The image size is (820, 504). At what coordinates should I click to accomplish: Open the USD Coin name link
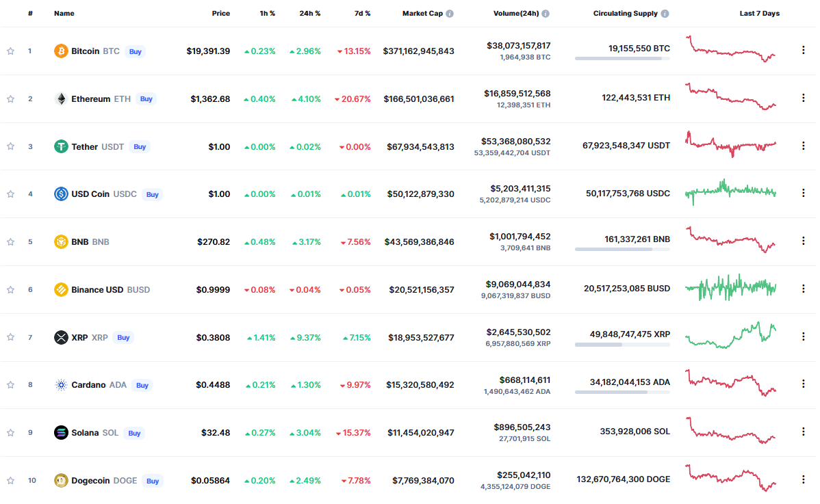tap(90, 194)
